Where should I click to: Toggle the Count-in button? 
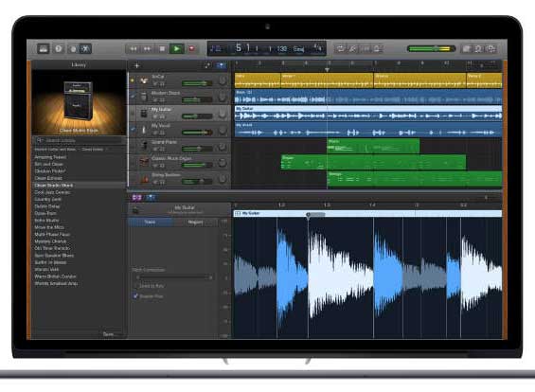point(366,49)
